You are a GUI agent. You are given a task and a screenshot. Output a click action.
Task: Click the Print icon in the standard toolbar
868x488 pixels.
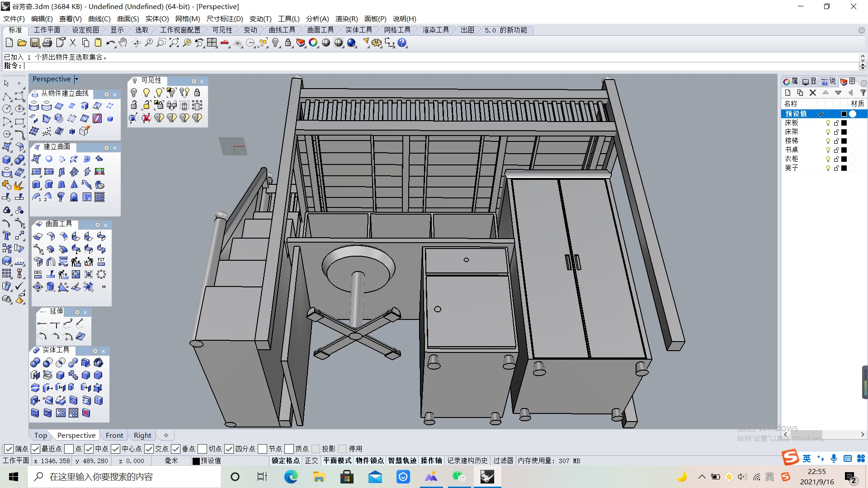47,42
